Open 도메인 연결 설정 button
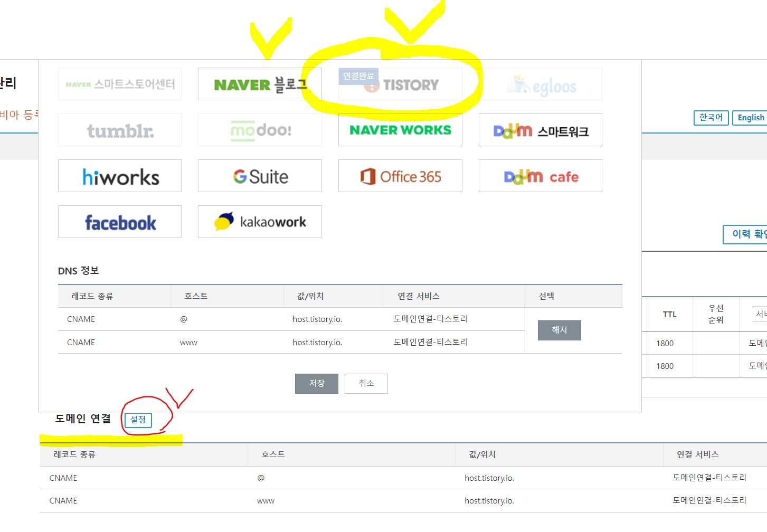Viewport: 767px width, 532px height. [138, 420]
